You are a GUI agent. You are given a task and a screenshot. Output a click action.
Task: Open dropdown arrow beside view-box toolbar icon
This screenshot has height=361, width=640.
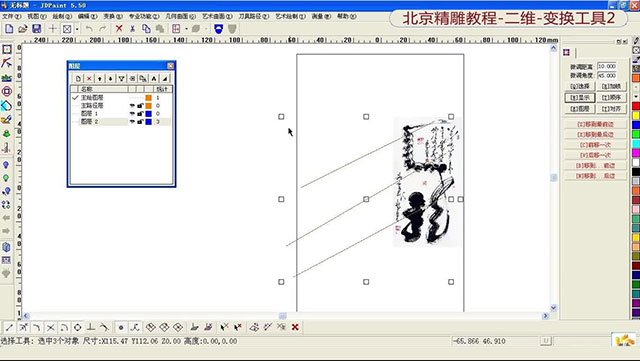pyautogui.click(x=77, y=29)
